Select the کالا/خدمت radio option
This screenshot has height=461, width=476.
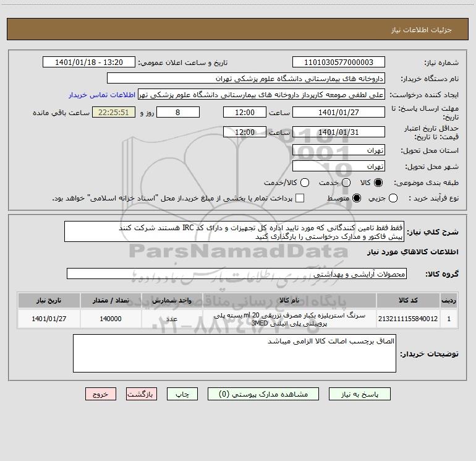[x=305, y=183]
